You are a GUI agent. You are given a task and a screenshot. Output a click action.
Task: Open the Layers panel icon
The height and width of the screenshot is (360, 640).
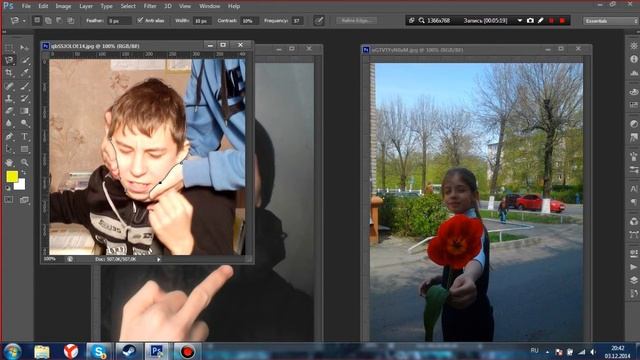tap(633, 280)
